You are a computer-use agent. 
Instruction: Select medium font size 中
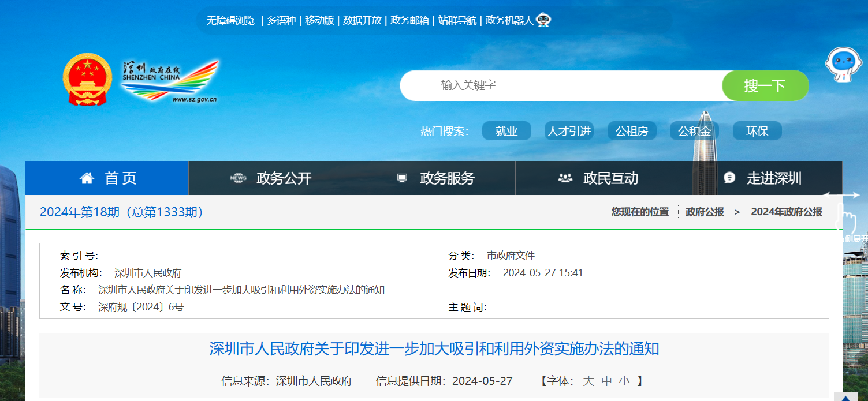606,381
